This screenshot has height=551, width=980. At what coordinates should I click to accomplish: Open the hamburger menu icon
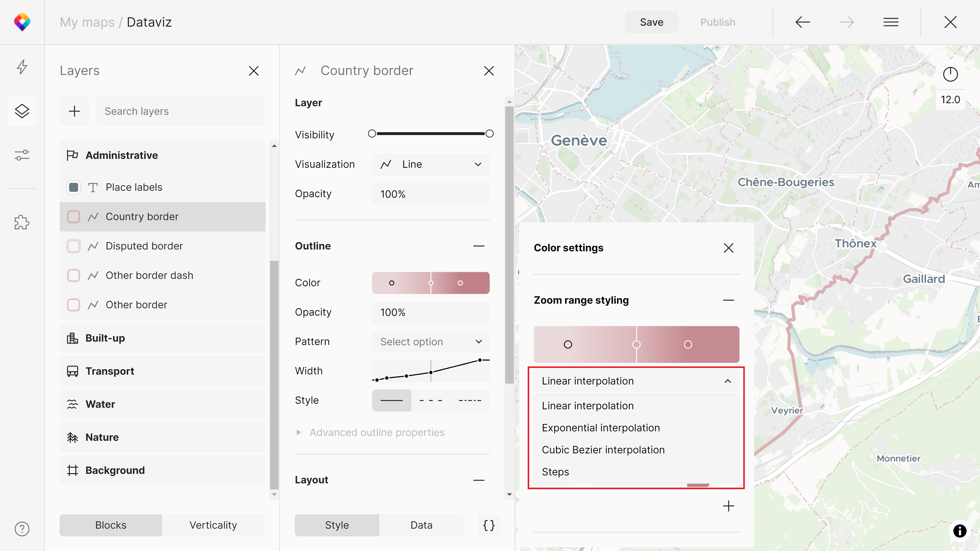click(x=891, y=22)
